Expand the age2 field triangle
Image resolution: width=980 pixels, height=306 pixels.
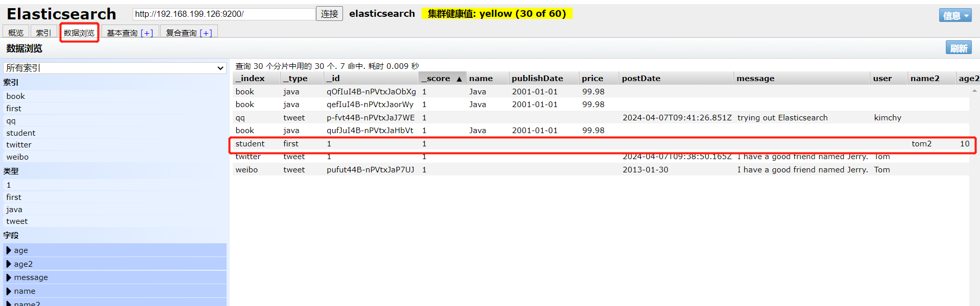click(9, 264)
